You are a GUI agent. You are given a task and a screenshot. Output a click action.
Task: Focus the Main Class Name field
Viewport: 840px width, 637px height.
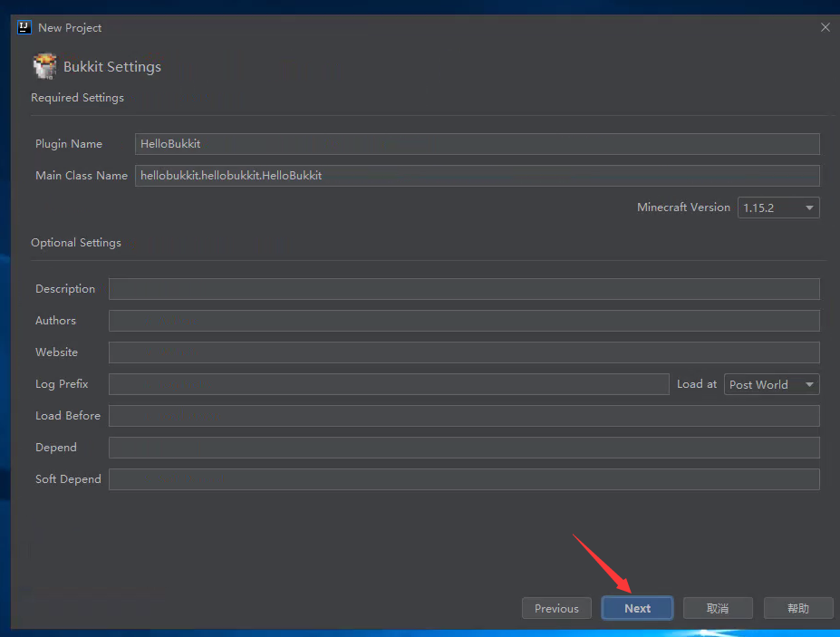tap(477, 176)
